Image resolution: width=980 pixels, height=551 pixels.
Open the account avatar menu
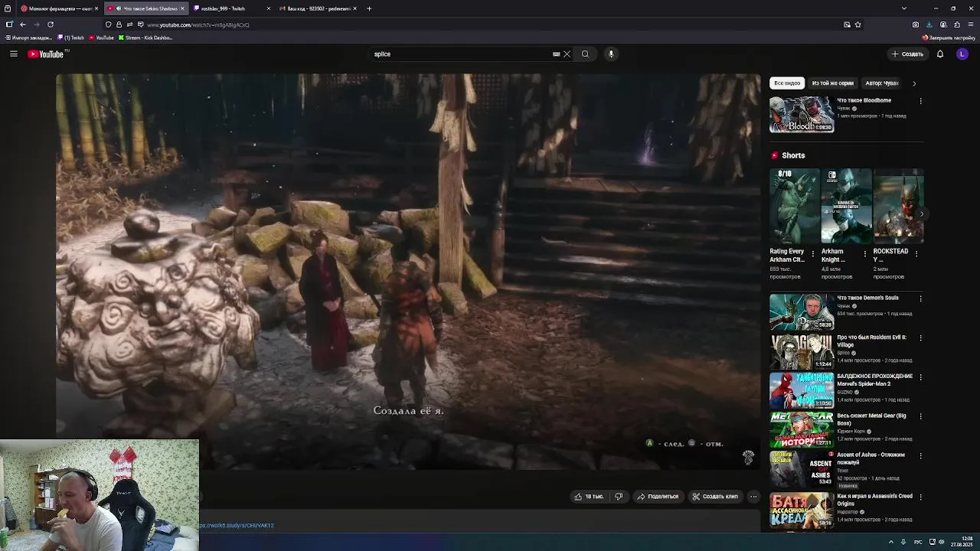[962, 54]
